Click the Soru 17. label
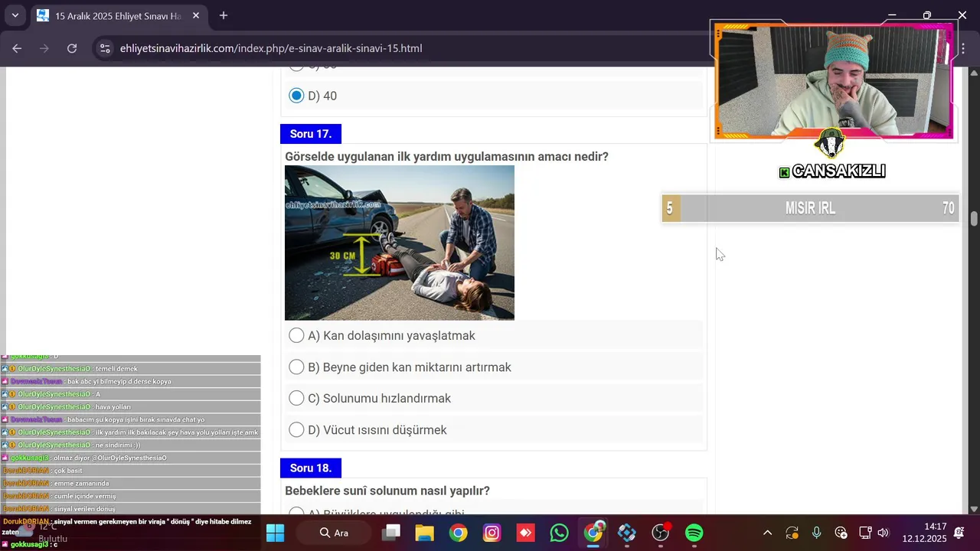The image size is (980, 551). pos(311,134)
